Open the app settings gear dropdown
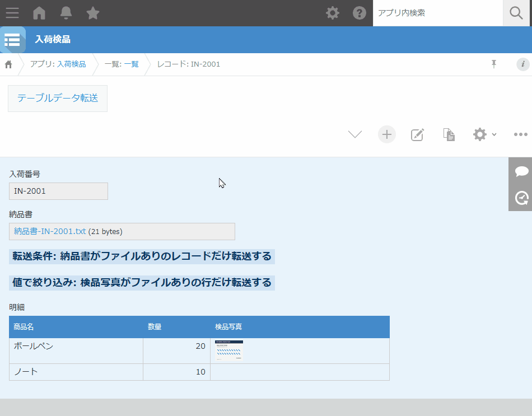Image resolution: width=532 pixels, height=416 pixels. [x=484, y=134]
